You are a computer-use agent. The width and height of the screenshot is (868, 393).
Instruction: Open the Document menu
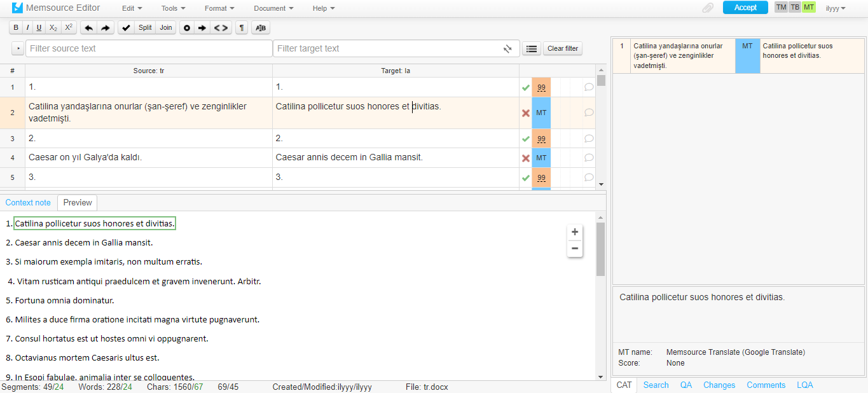(x=273, y=8)
